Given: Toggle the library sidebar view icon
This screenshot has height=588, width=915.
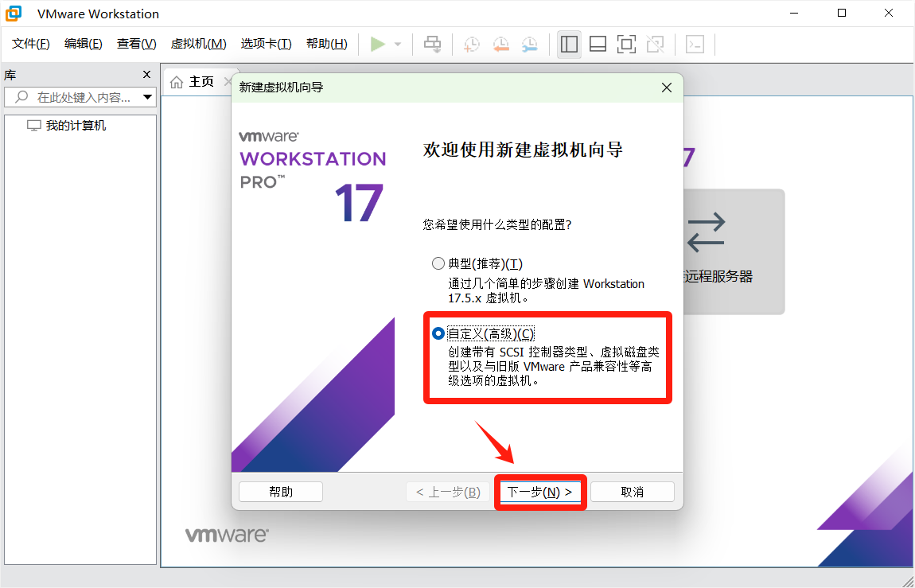Looking at the screenshot, I should tap(569, 45).
